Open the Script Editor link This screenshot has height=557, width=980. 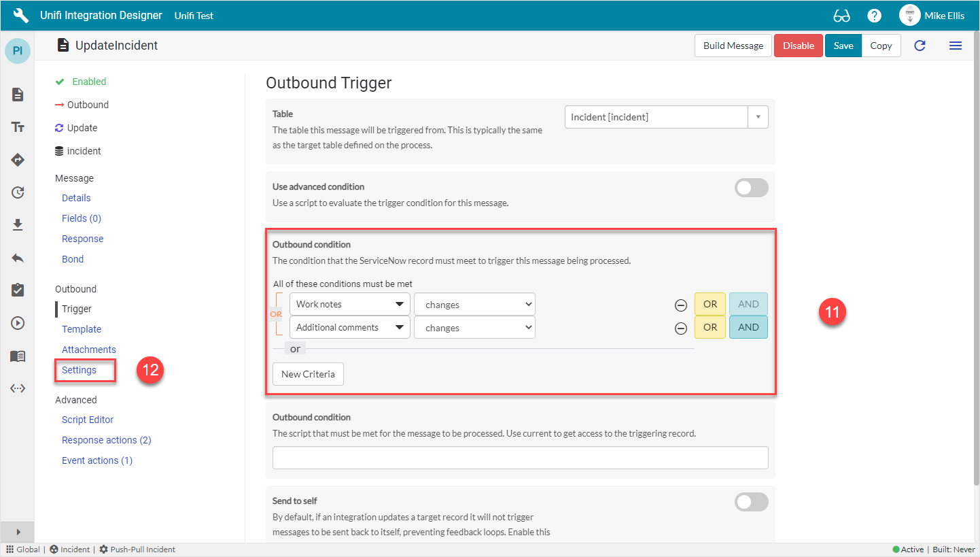tap(87, 420)
